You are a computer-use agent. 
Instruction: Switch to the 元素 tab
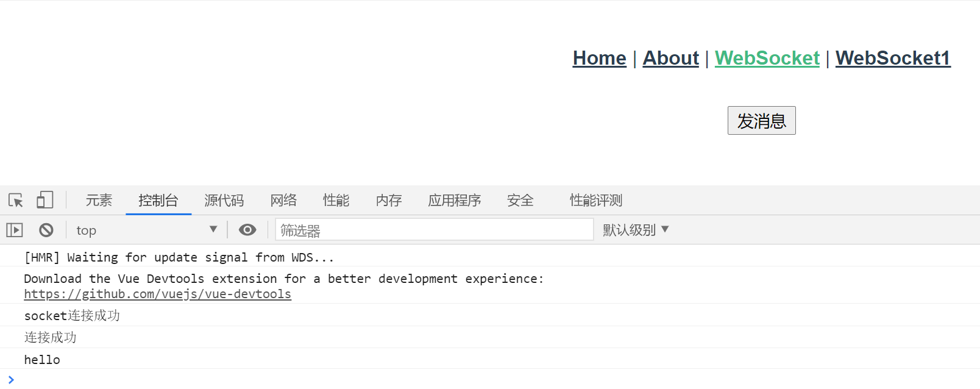coord(99,200)
